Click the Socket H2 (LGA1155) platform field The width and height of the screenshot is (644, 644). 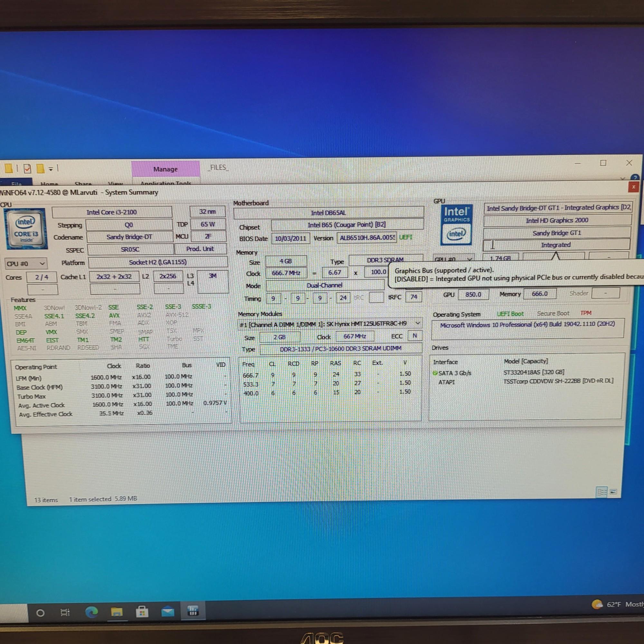tap(158, 262)
